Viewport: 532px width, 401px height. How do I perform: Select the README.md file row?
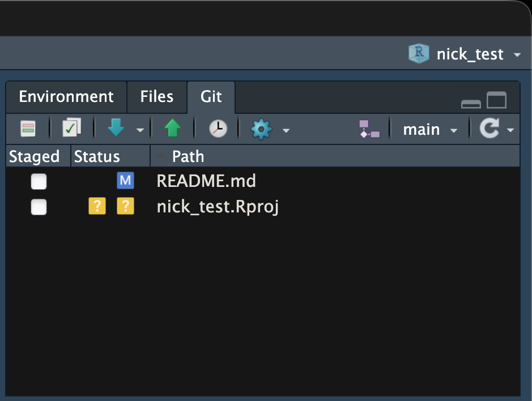[206, 181]
